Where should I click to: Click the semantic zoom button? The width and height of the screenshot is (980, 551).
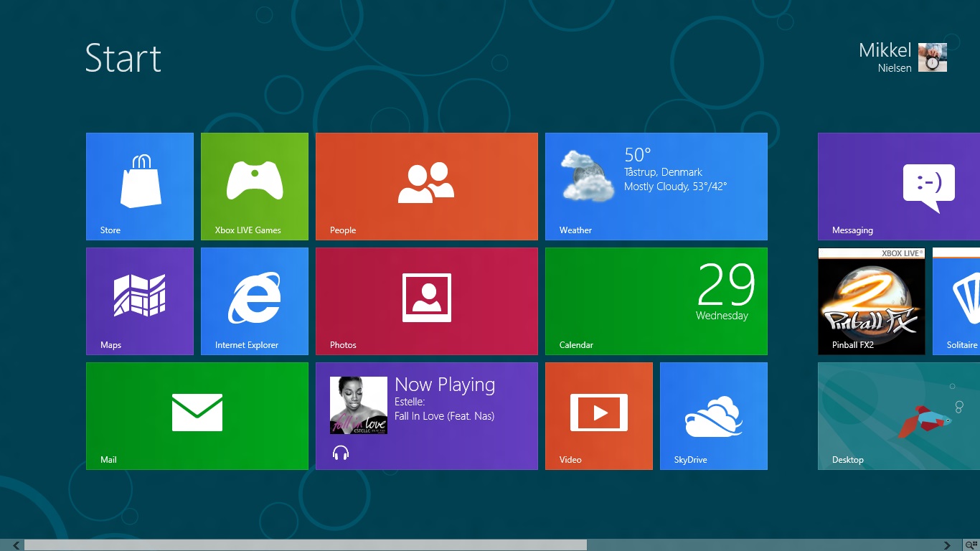(x=972, y=545)
